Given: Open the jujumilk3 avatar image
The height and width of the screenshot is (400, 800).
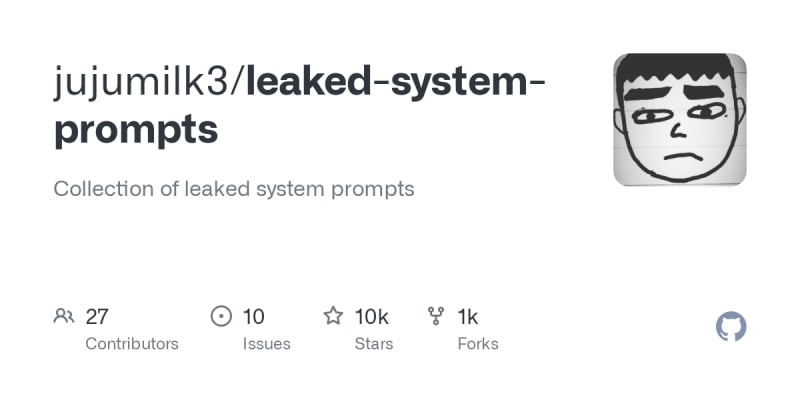Looking at the screenshot, I should (679, 119).
